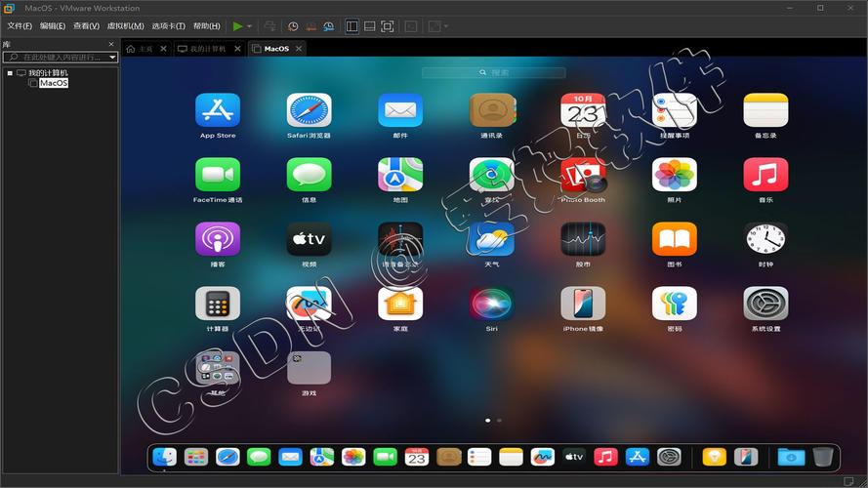Select MacOS VM in the library tree

point(53,83)
